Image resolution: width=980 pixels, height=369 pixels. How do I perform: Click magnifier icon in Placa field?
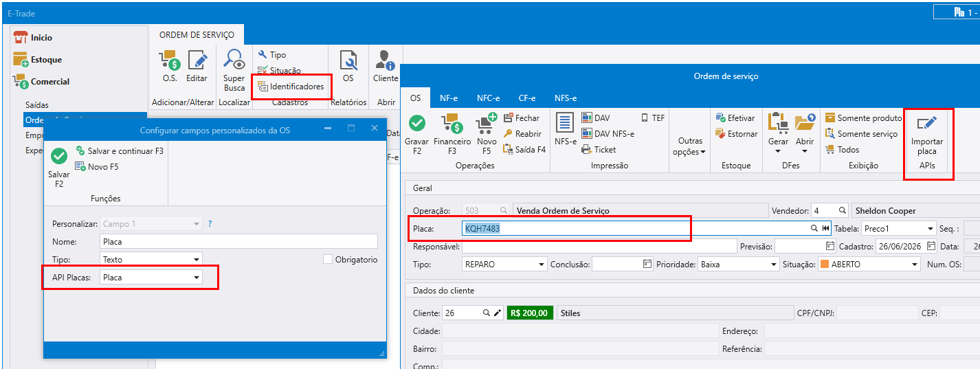[x=815, y=229]
